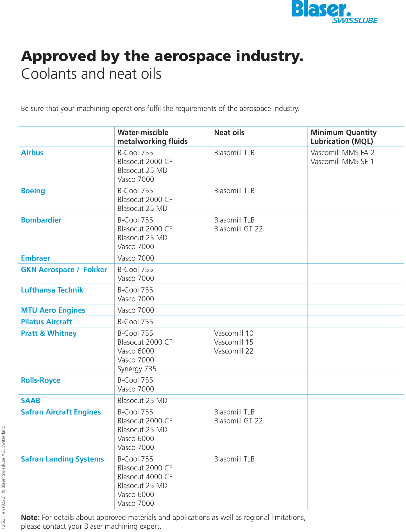The width and height of the screenshot is (406, 532).
Task: Click the 'Be sure that your machining operations' sentence
Action: [x=160, y=109]
